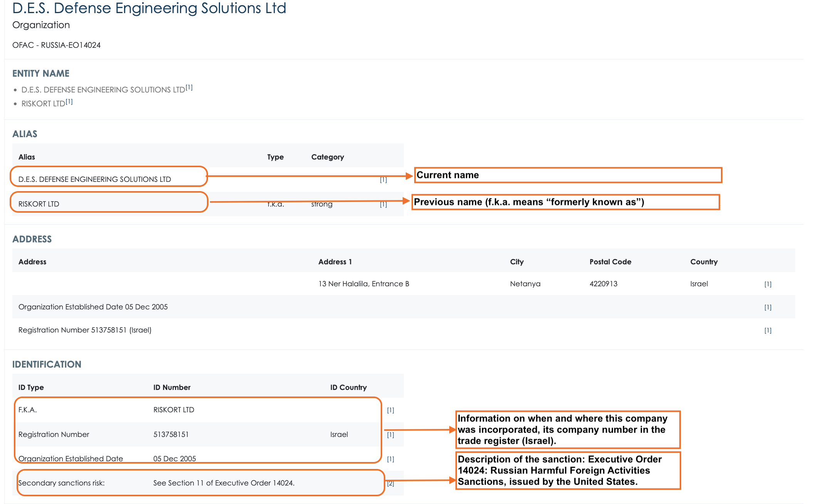Image resolution: width=813 pixels, height=504 pixels.
Task: Click reference [1] in RISKORT LTD alias row
Action: click(x=383, y=204)
